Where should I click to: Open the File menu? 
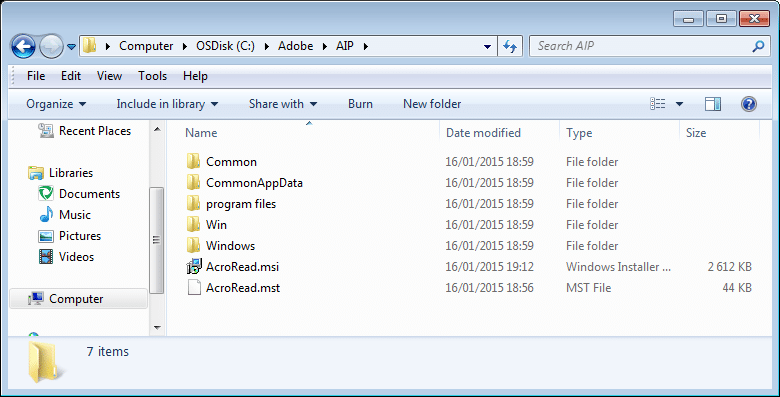click(x=36, y=76)
